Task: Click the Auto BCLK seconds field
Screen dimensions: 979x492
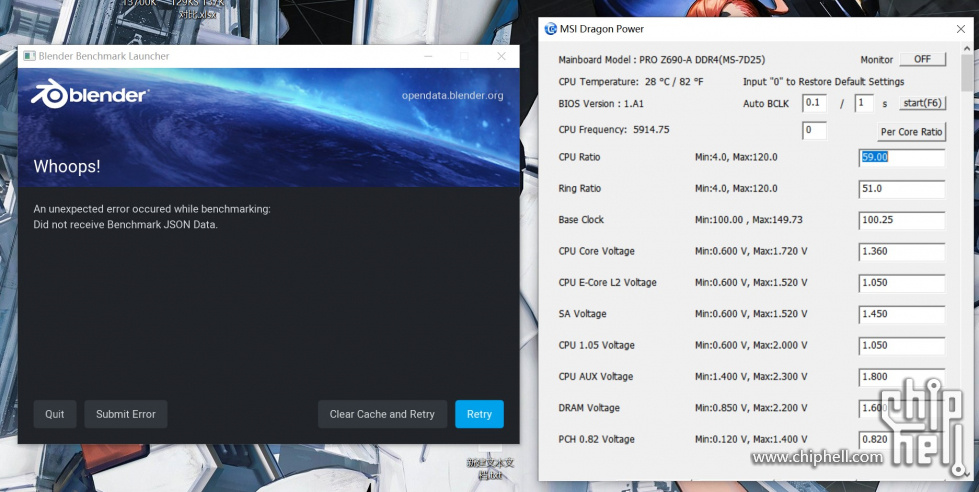Action: pyautogui.click(x=863, y=103)
